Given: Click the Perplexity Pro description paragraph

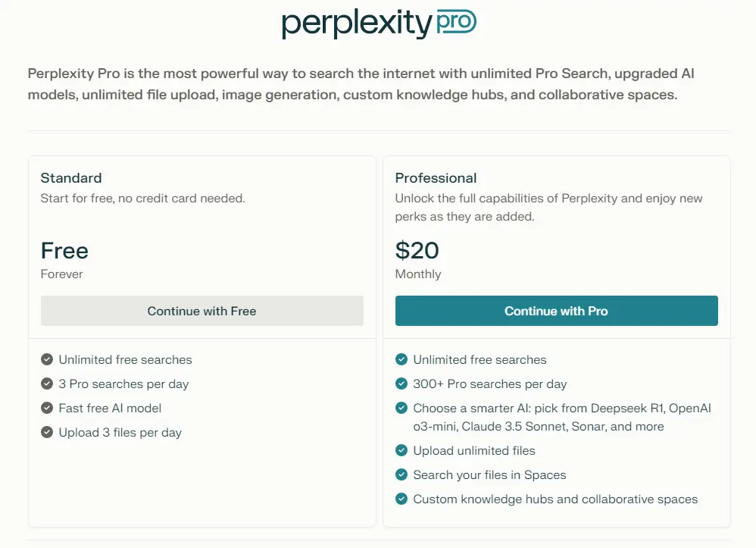Looking at the screenshot, I should 361,84.
